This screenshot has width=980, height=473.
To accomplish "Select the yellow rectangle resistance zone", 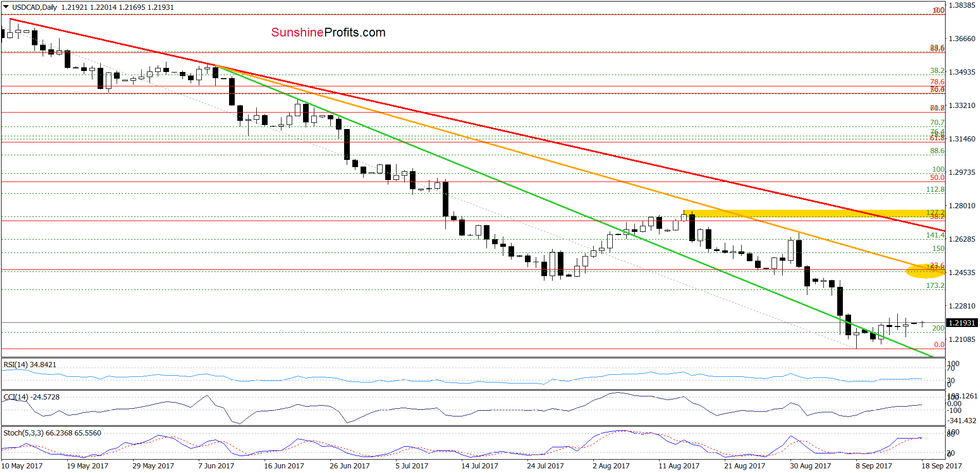I will click(814, 213).
